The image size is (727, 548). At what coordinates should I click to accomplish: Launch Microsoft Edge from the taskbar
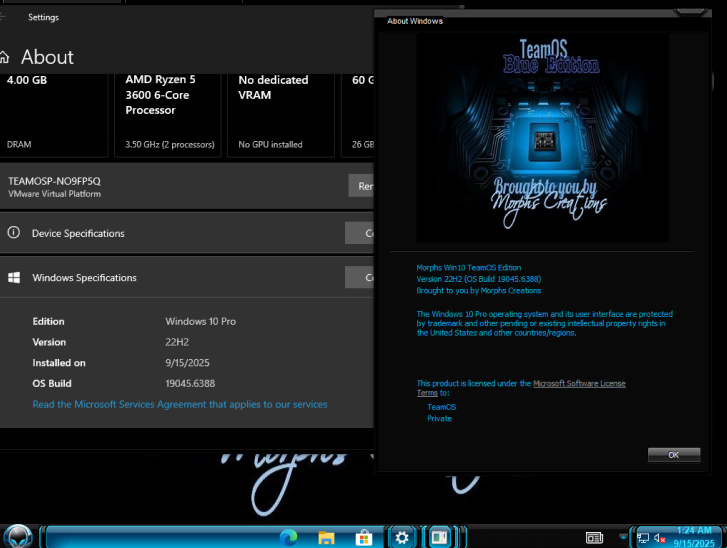288,537
